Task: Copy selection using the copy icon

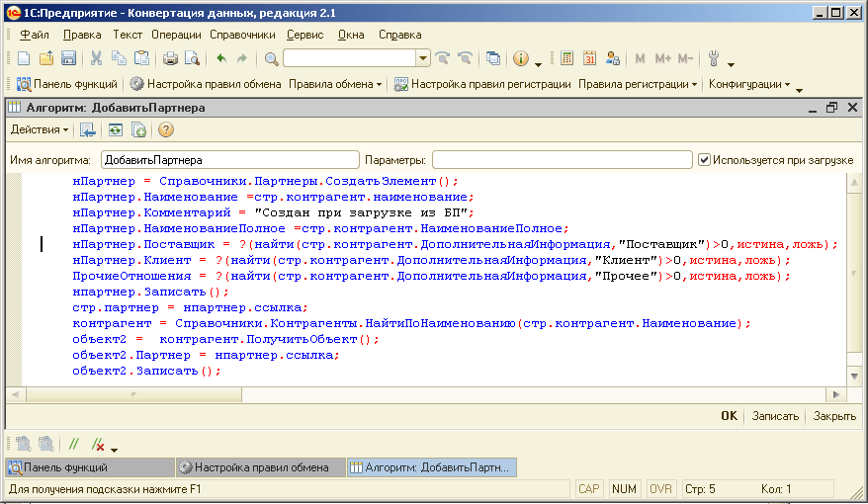Action: point(119,58)
